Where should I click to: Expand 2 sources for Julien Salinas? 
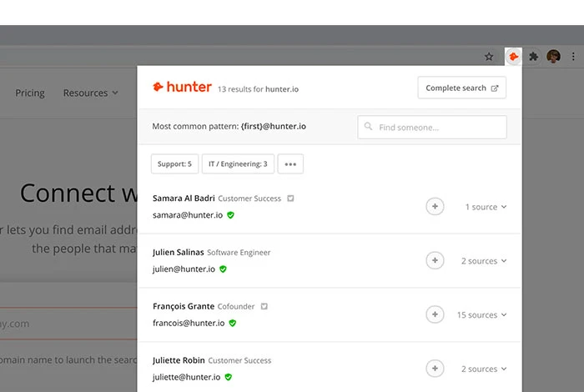coord(484,261)
